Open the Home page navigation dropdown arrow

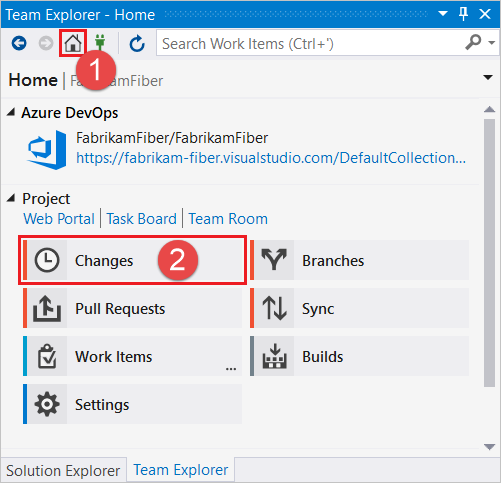(x=488, y=77)
